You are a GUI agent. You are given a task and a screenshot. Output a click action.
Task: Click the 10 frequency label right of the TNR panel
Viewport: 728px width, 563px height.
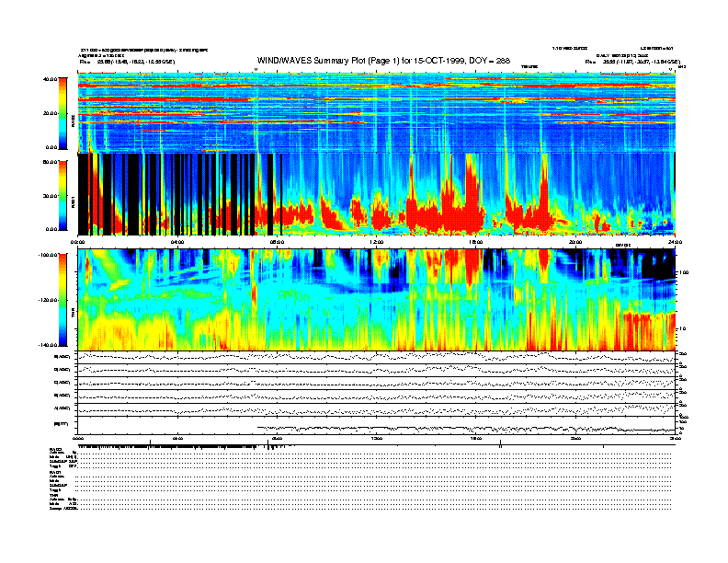tap(683, 328)
